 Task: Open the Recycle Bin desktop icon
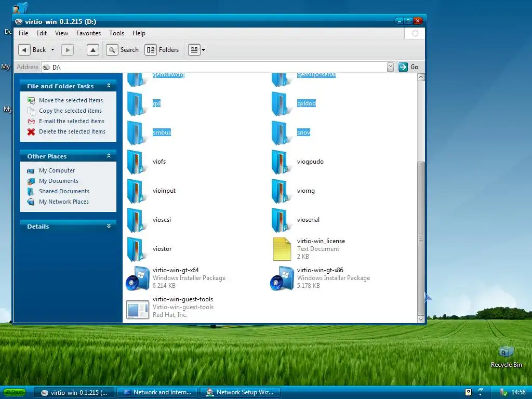click(506, 357)
